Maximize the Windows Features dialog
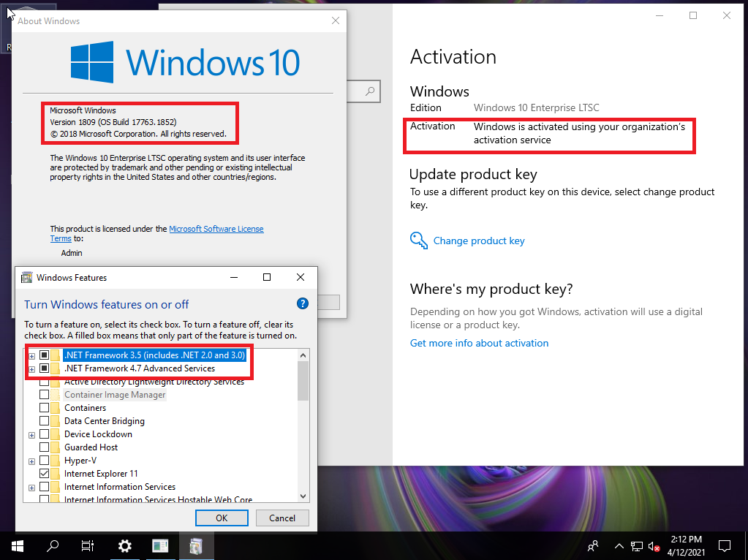Screen dimensions: 748x560 pyautogui.click(x=267, y=277)
